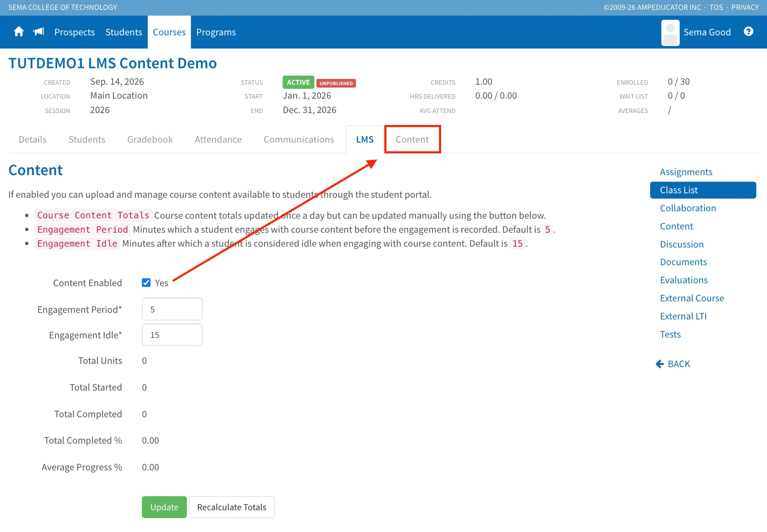Screen dimensions: 767x532
Task: Open Evaluations in the sidebar
Action: point(684,280)
